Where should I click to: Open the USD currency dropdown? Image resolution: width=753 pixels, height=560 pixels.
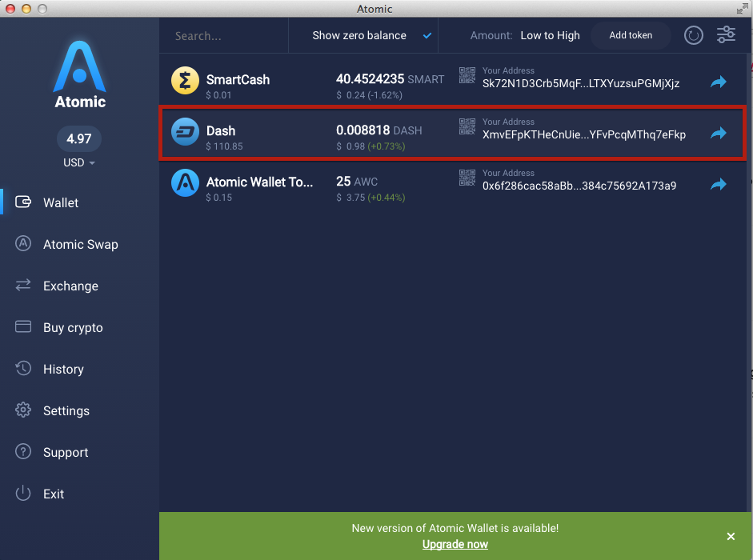[x=79, y=163]
